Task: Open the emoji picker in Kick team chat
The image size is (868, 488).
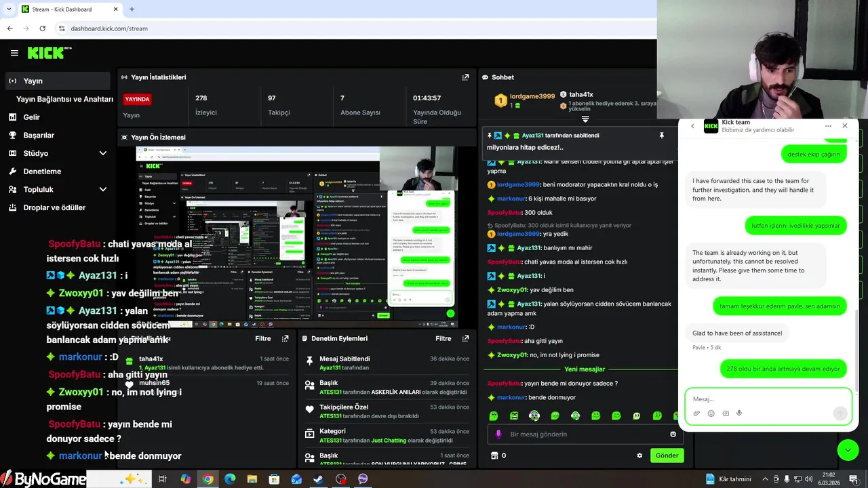Action: tap(711, 413)
